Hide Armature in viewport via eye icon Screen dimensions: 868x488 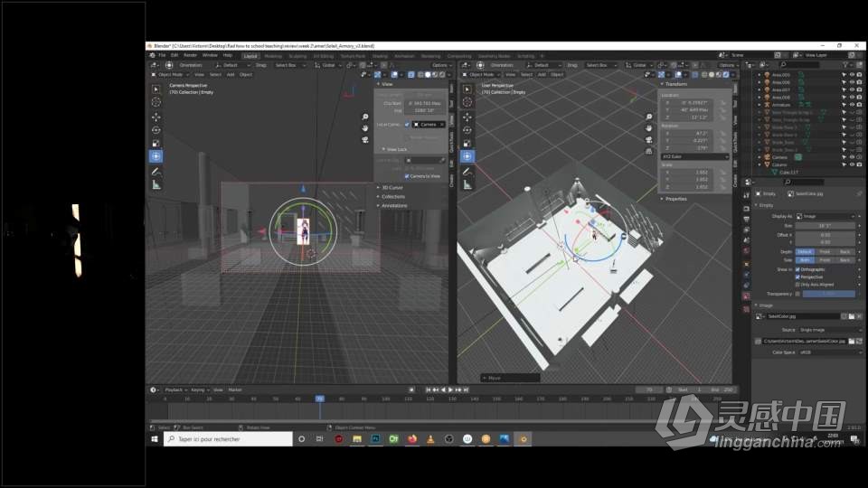point(852,105)
